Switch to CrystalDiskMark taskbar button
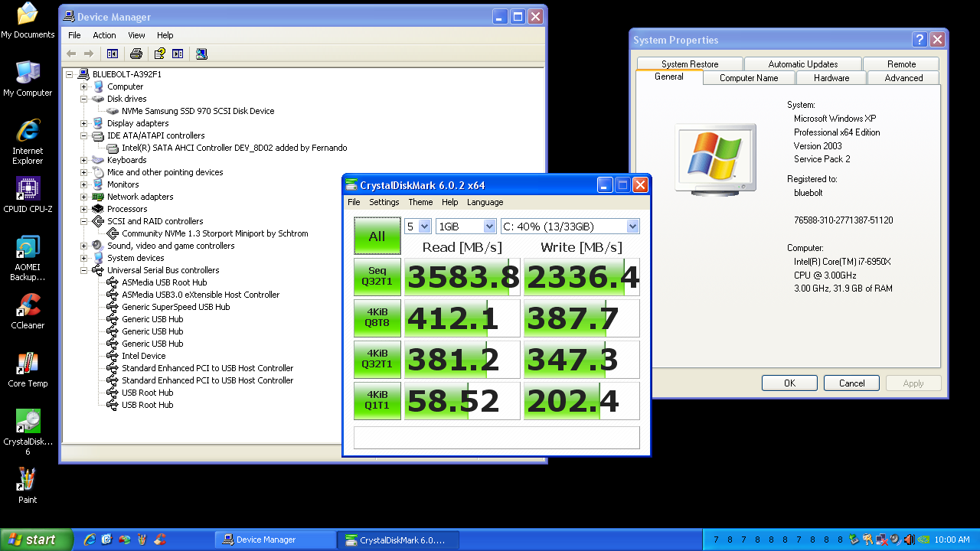The height and width of the screenshot is (551, 980). pos(398,540)
